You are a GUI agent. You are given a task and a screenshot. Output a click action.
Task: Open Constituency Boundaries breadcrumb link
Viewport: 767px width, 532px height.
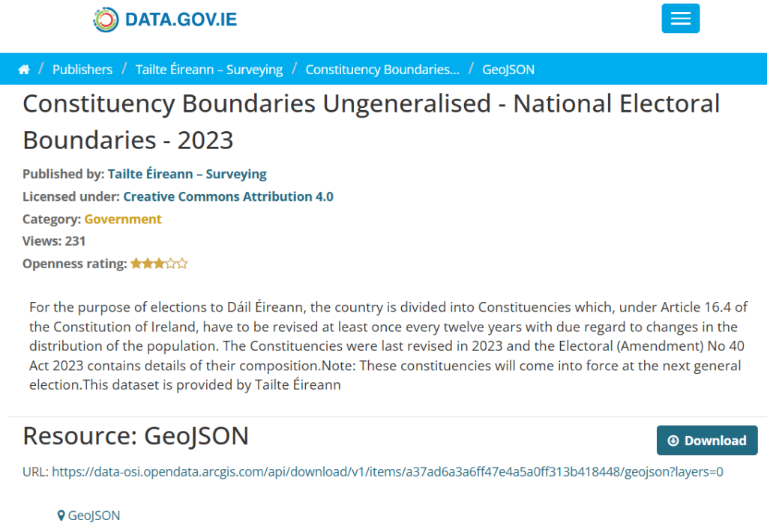point(382,70)
